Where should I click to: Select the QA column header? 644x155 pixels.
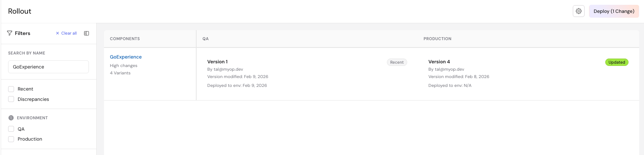[x=205, y=39]
